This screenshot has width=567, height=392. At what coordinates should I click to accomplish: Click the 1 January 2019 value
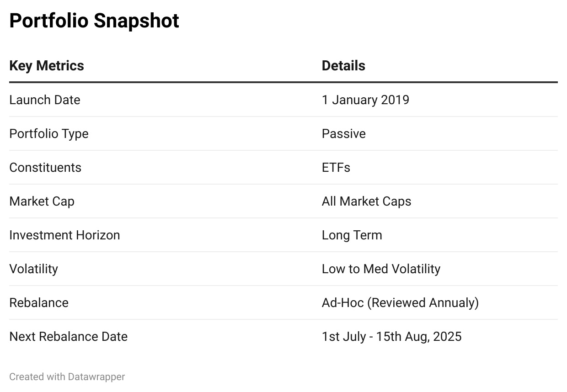[365, 100]
